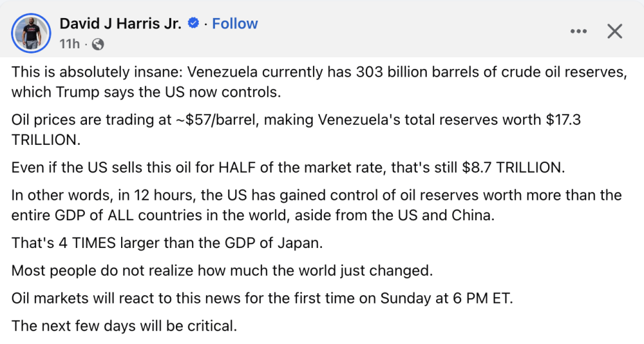
Task: Click the line "The next few days will be critical"
Action: click(124, 326)
